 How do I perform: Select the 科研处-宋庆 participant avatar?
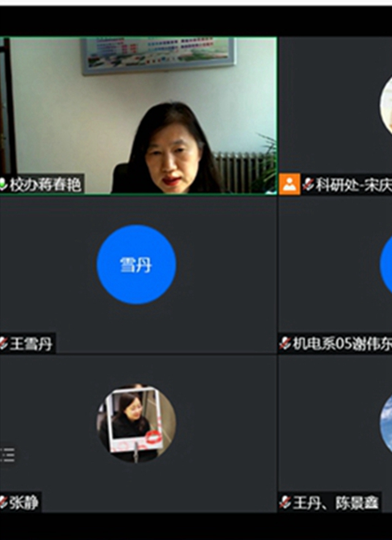[x=386, y=104]
